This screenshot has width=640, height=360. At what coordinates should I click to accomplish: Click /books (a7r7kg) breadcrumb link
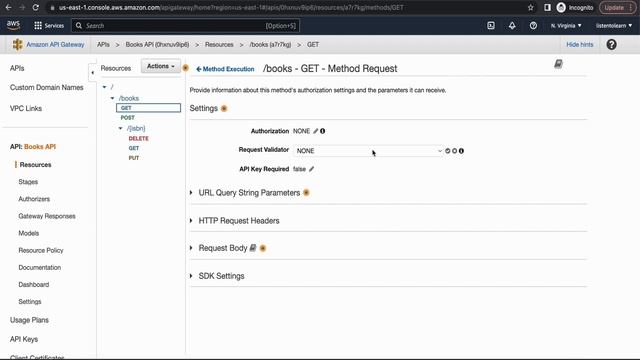point(270,44)
